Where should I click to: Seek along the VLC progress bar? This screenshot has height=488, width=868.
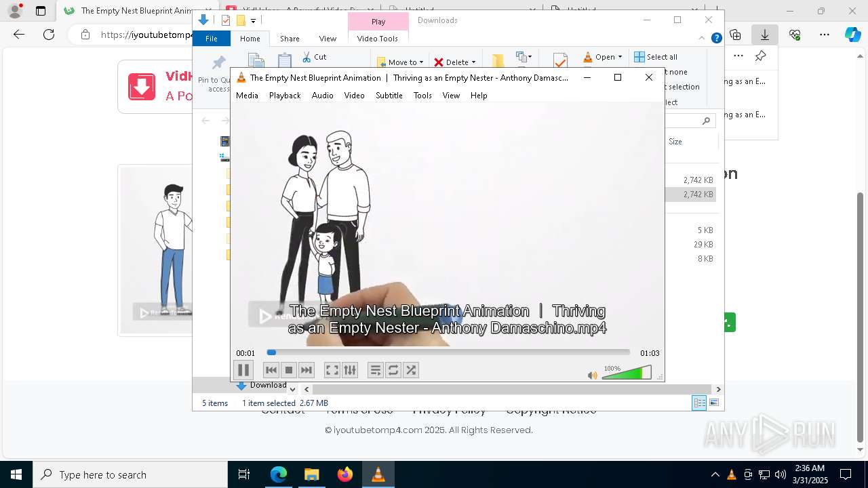(x=448, y=352)
